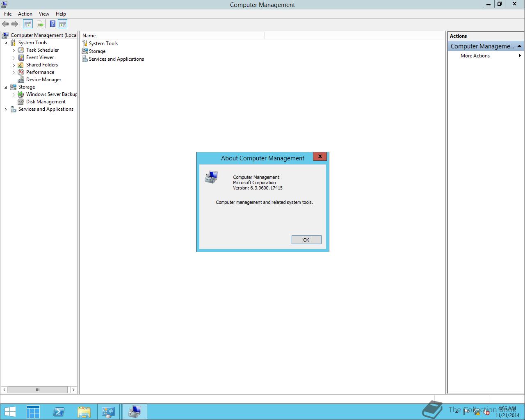Select Task Scheduler clock icon in tree

[x=21, y=50]
